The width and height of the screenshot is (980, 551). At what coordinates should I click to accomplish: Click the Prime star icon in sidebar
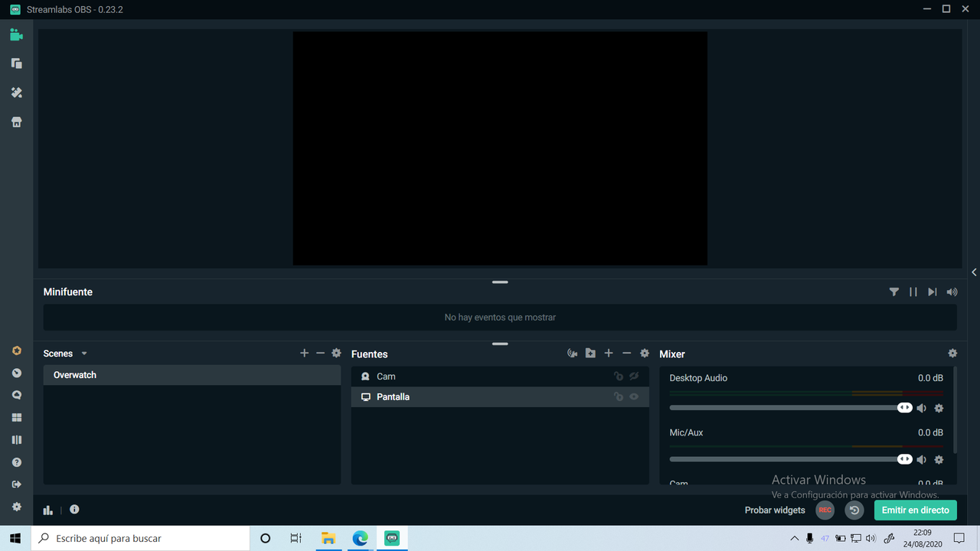(x=17, y=350)
